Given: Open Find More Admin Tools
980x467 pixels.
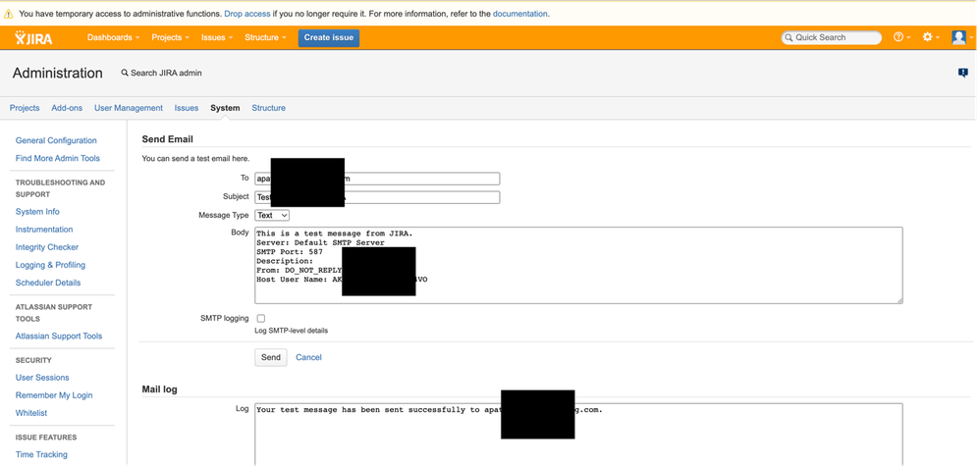Looking at the screenshot, I should click(58, 158).
